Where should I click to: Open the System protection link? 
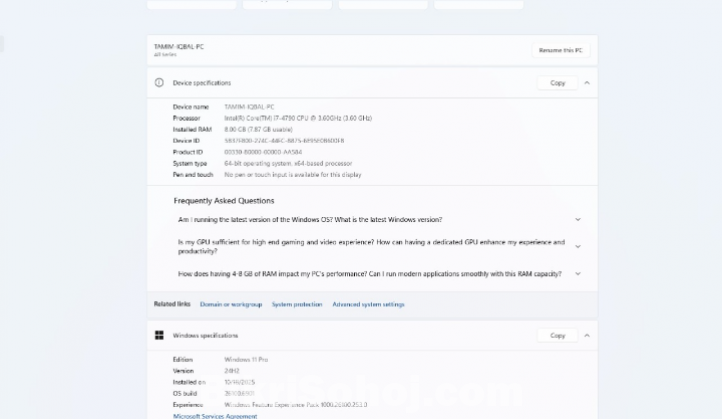297,304
